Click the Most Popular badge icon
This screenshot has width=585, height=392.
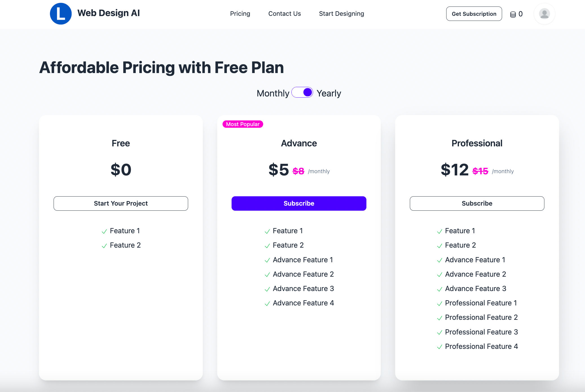pyautogui.click(x=242, y=124)
